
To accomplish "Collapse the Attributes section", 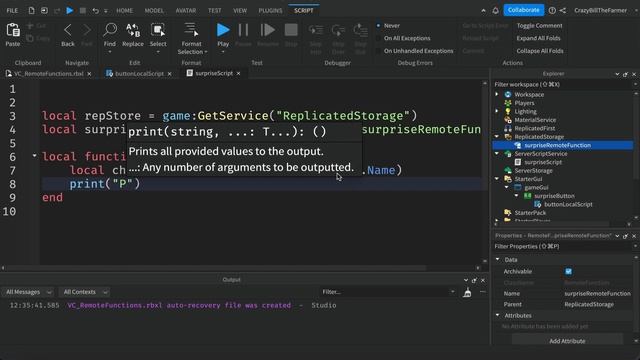I will coord(498,315).
